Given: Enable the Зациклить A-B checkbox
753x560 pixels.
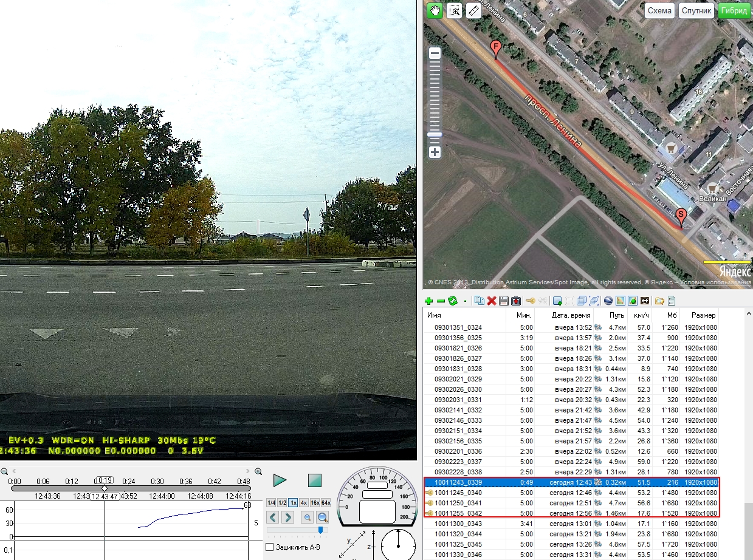Looking at the screenshot, I should 270,547.
